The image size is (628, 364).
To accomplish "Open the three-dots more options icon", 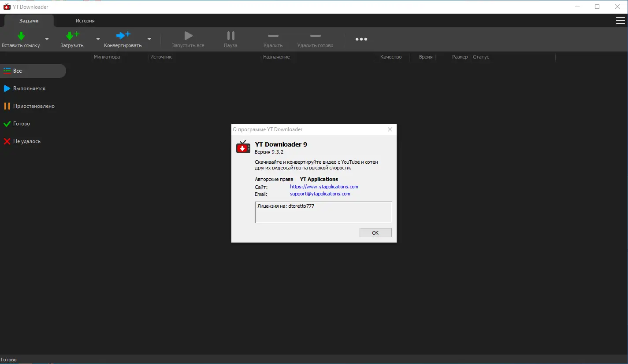I will pos(361,39).
